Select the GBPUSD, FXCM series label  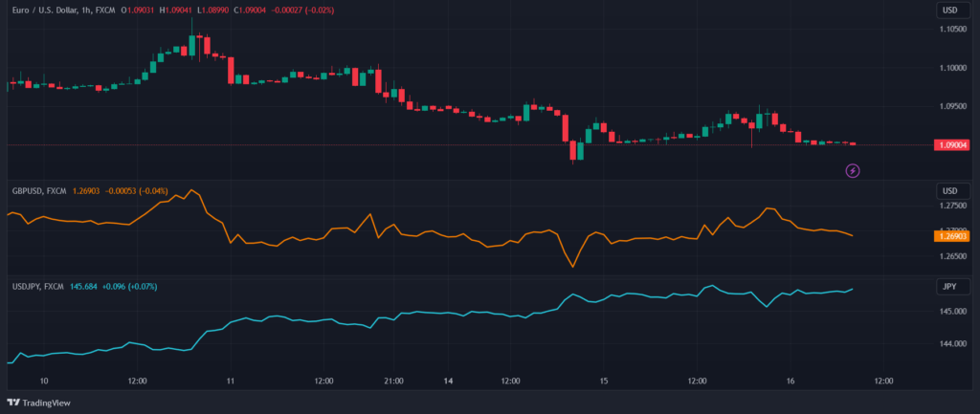(x=39, y=191)
